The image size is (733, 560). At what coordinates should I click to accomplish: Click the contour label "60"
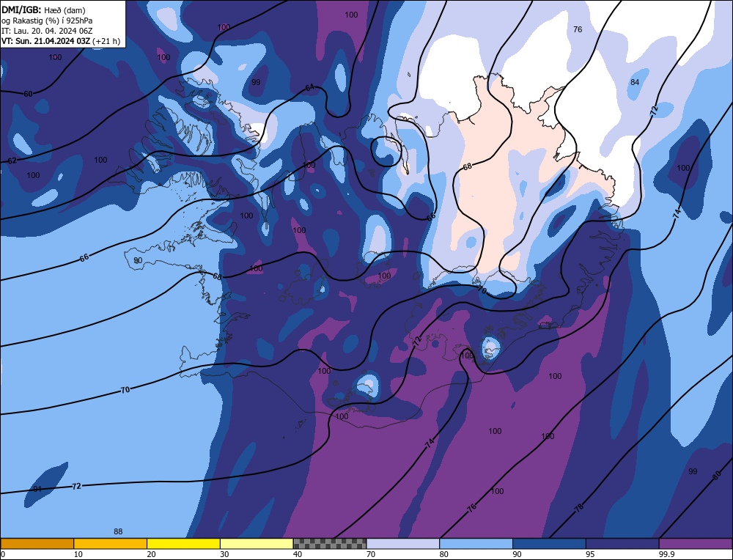28,94
